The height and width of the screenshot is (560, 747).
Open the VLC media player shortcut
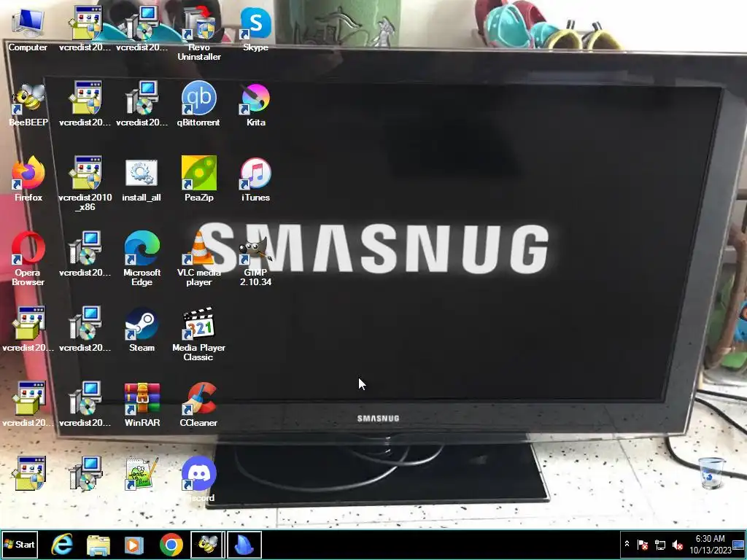198,259
